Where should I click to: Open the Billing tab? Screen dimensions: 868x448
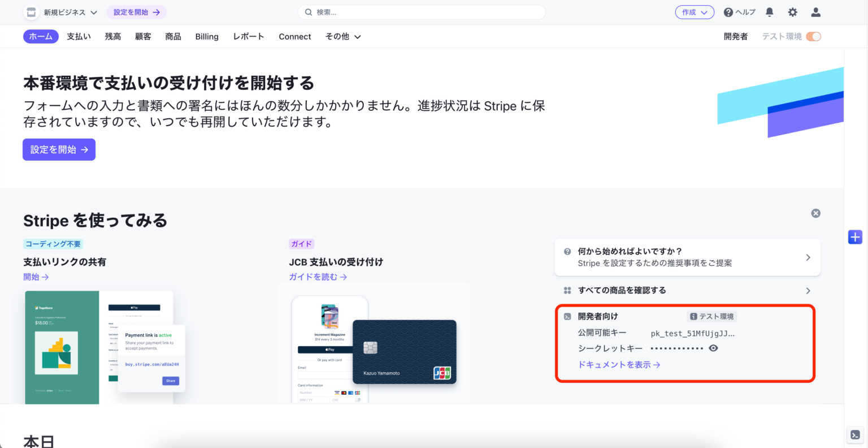tap(207, 36)
